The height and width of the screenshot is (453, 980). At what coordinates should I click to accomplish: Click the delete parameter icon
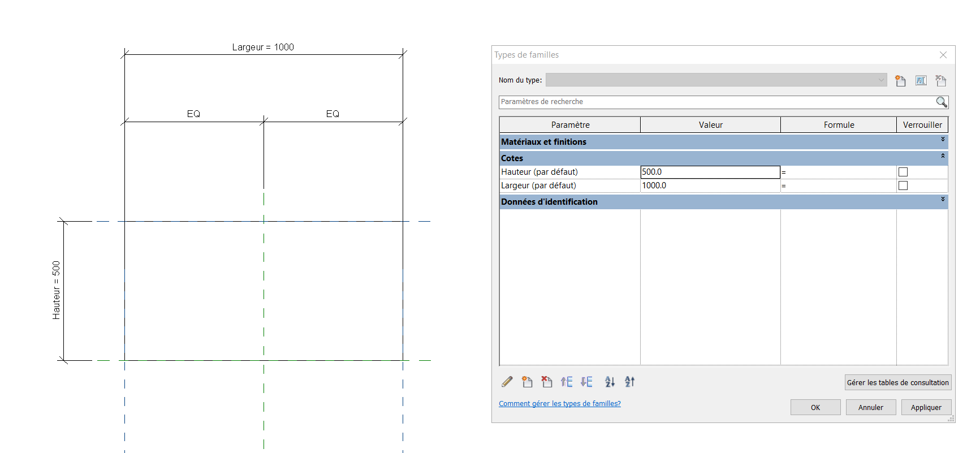[546, 382]
